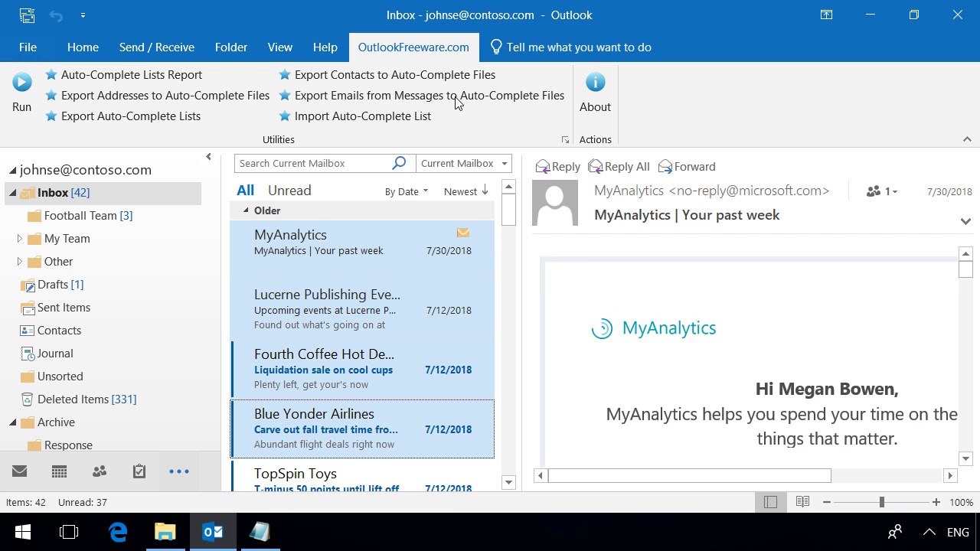The image size is (980, 551).
Task: Click the zoom slider handle
Action: pos(882,502)
